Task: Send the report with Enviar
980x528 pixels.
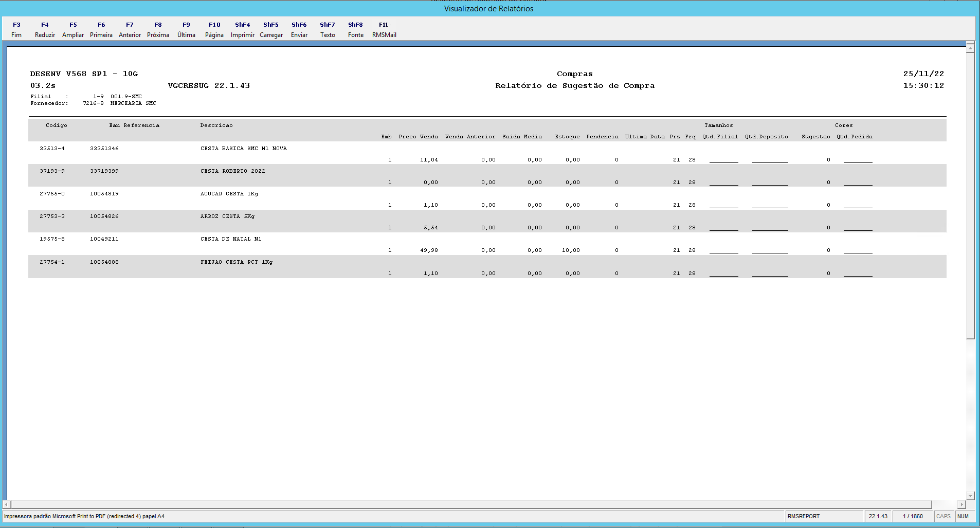Action: pyautogui.click(x=299, y=30)
